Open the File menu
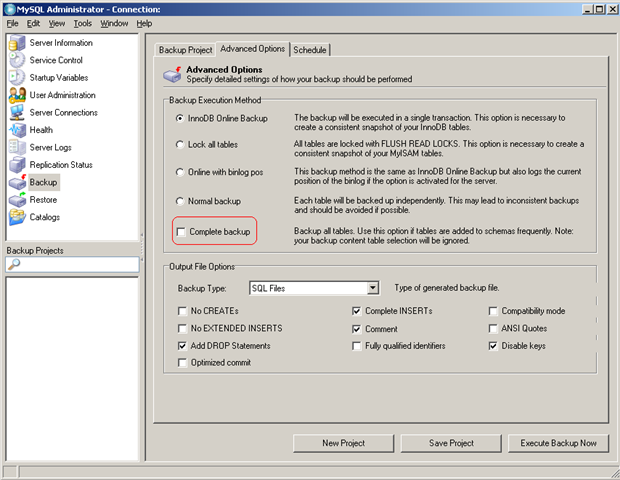This screenshot has width=620, height=480. click(12, 23)
